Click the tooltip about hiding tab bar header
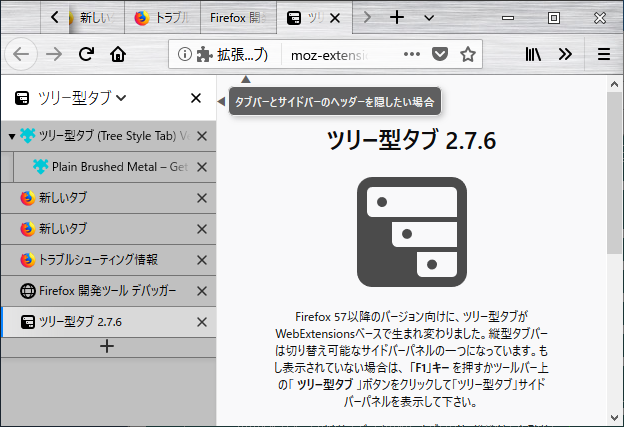The height and width of the screenshot is (427, 624). click(335, 102)
